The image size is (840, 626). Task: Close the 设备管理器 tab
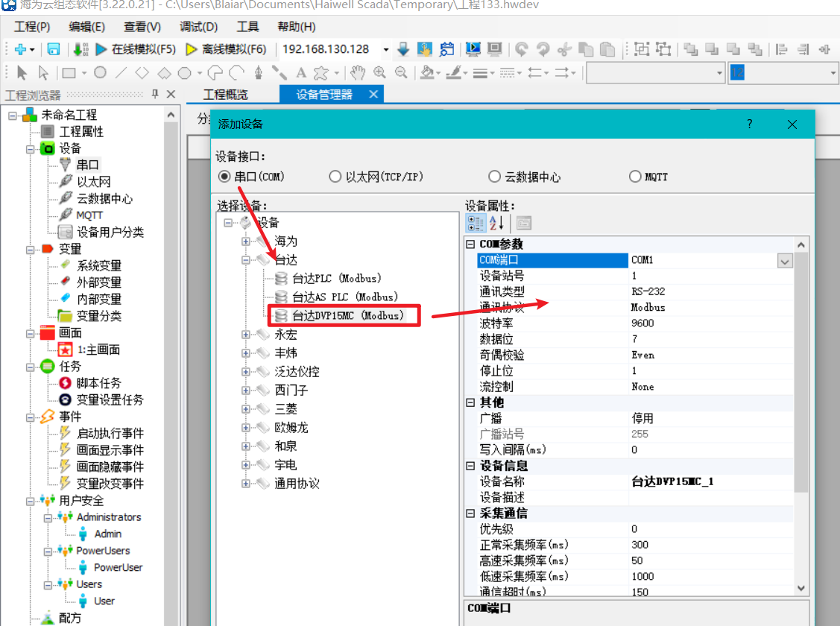point(373,94)
